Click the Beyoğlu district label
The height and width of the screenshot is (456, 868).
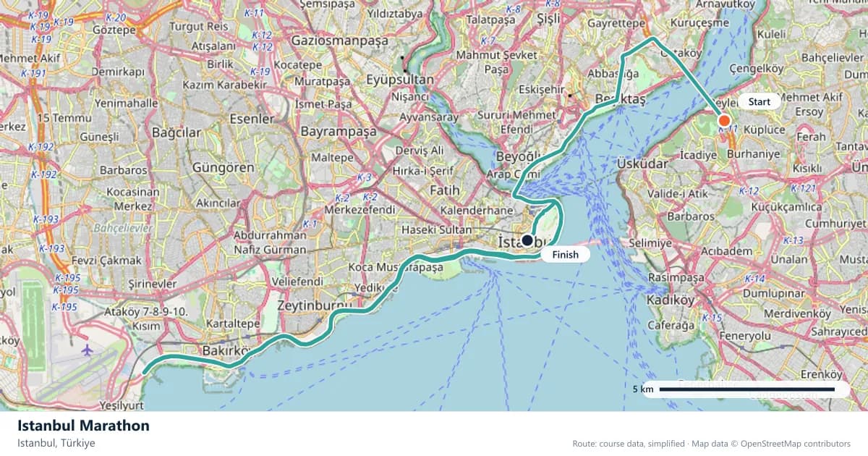pos(520,156)
